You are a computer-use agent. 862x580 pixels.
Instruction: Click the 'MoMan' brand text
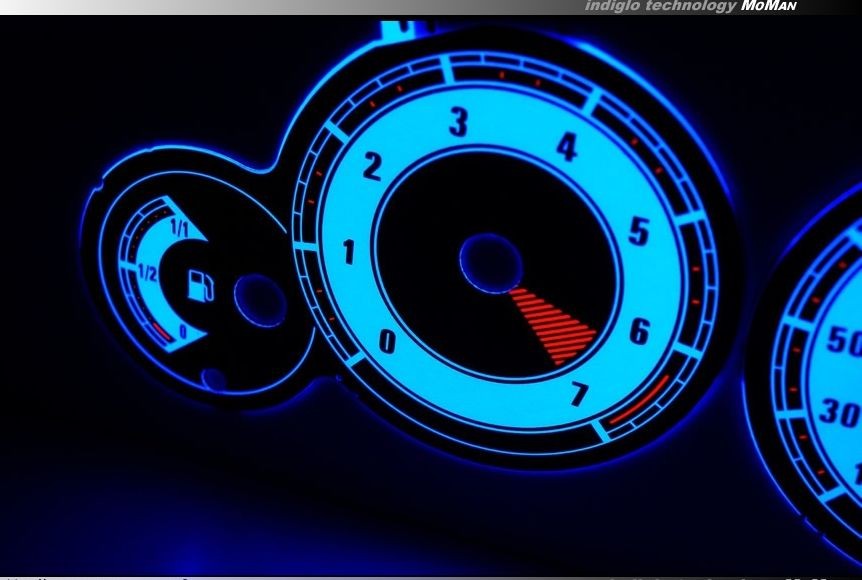[769, 6]
